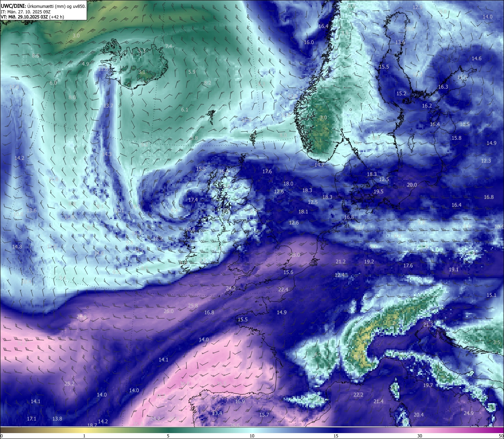Click the 18.0 value over the North Sea
The width and height of the screenshot is (504, 439).
pyautogui.click(x=288, y=184)
